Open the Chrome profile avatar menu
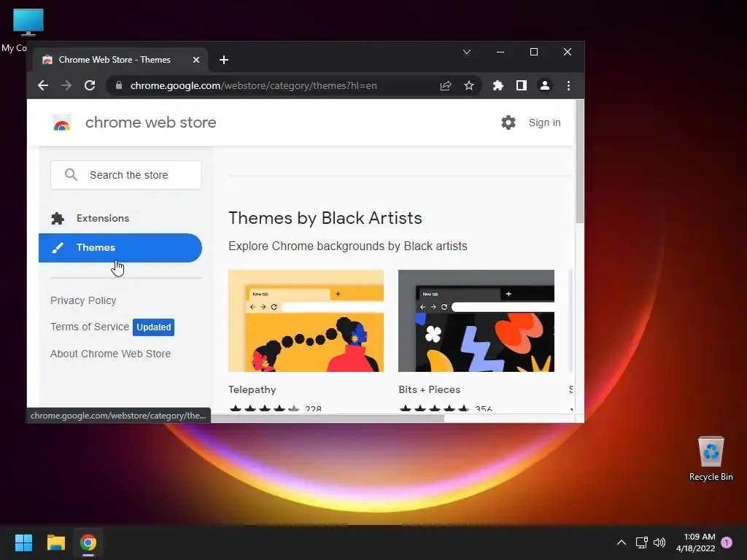 click(544, 86)
